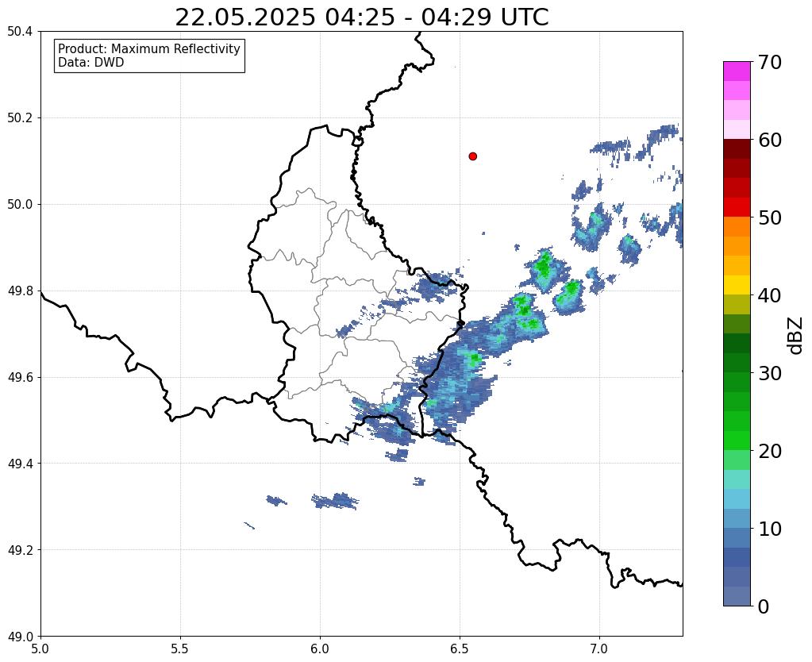Click the 50.4 latitude axis label
Screen dimensions: 812x662
pos(20,32)
